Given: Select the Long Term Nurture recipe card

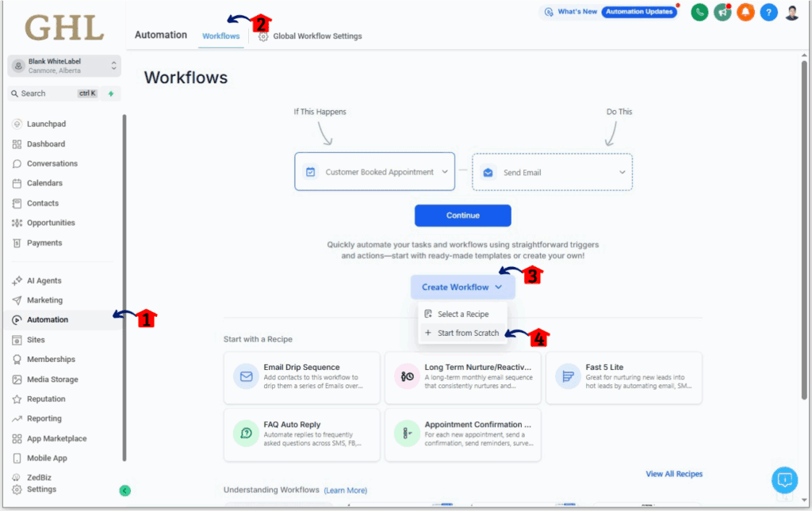Looking at the screenshot, I should click(x=463, y=378).
